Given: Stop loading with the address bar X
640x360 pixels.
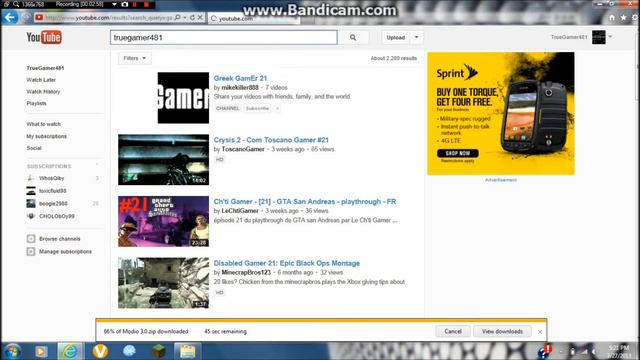Looking at the screenshot, I should [x=200, y=18].
